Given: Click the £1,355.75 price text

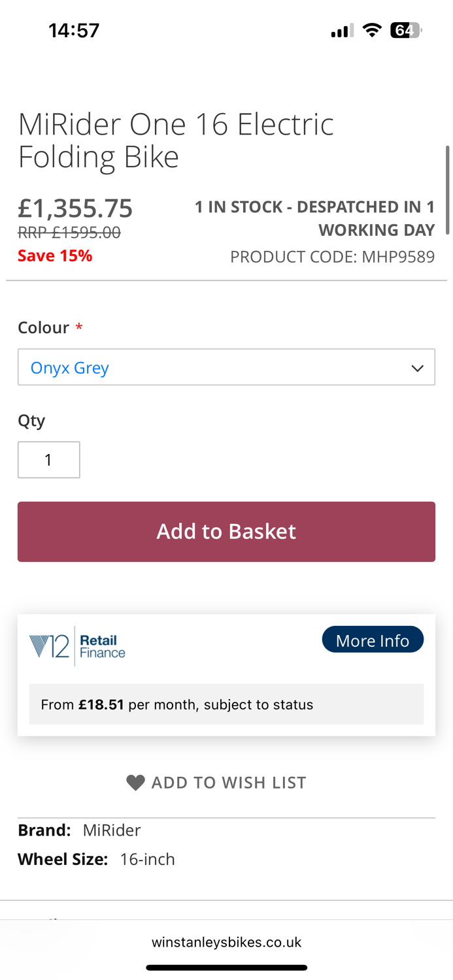Looking at the screenshot, I should coord(75,208).
